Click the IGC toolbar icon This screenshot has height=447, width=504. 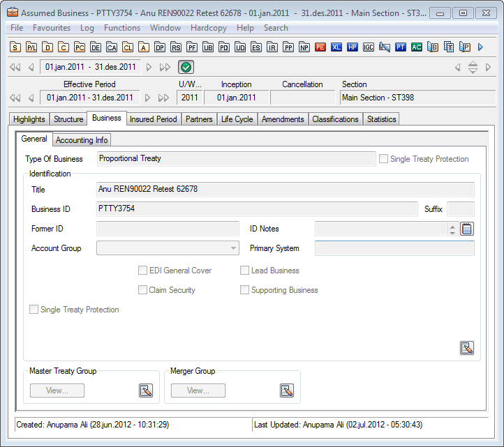(x=369, y=47)
